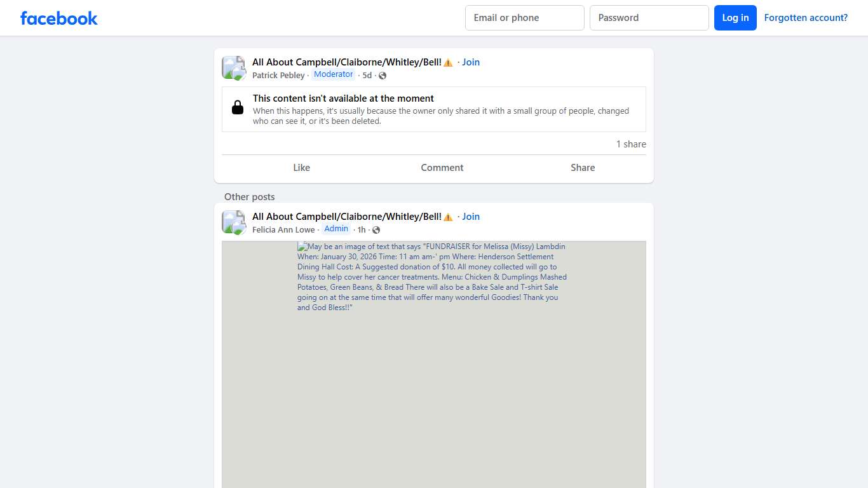Click warning emoji in second group title

pos(448,217)
